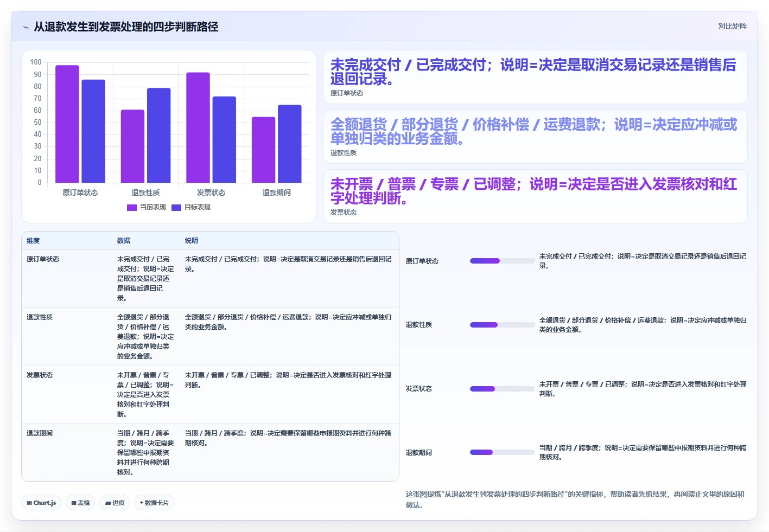The width and height of the screenshot is (769, 532).
Task: Click the blue 目标表现 bar for 退款期间
Action: (x=290, y=144)
